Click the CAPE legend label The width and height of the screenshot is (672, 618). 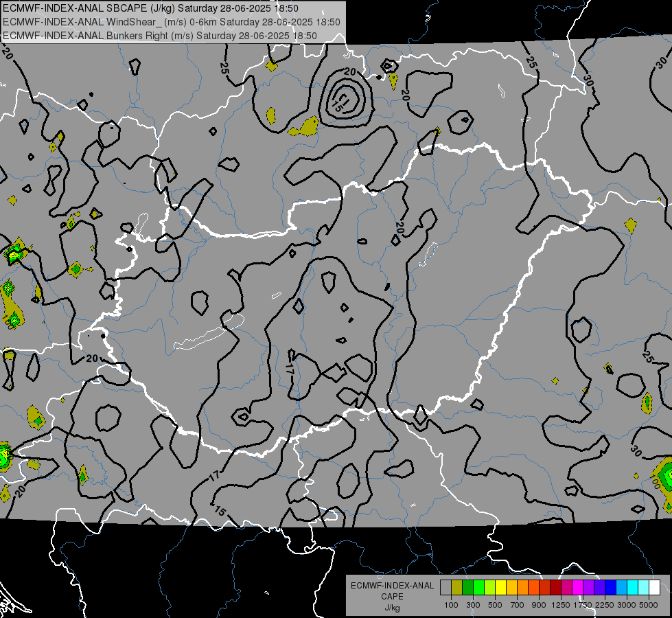[x=392, y=597]
